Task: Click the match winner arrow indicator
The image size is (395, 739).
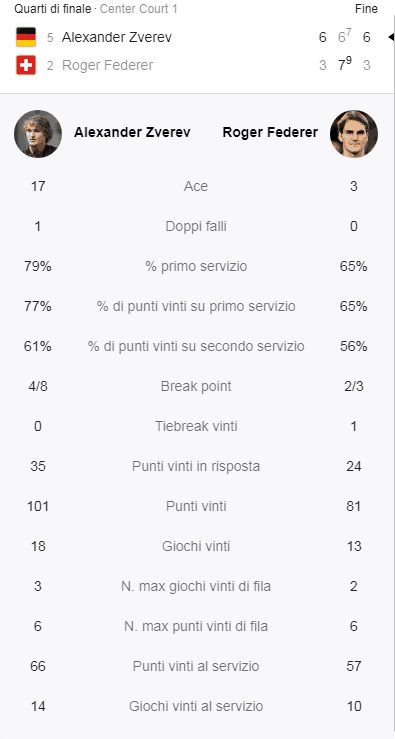Action: (x=391, y=37)
